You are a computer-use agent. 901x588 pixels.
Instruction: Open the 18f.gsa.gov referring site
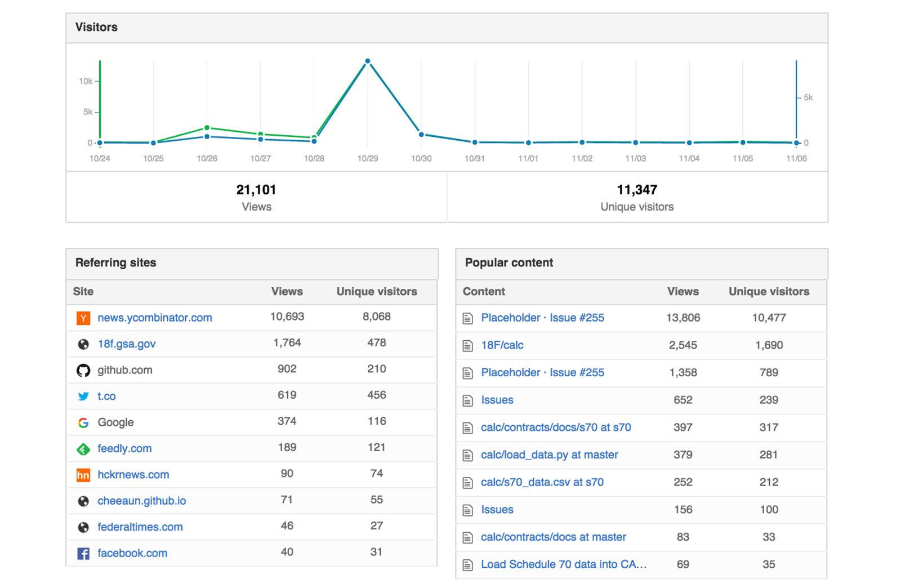click(x=127, y=344)
